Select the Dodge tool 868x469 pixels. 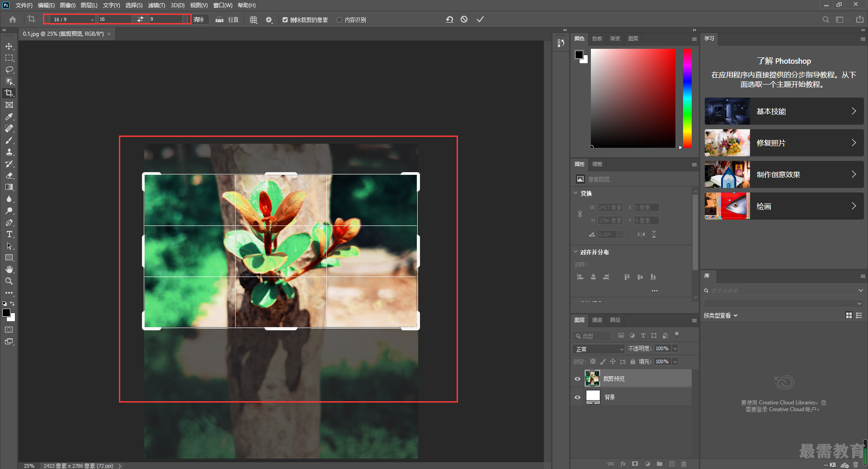9,211
